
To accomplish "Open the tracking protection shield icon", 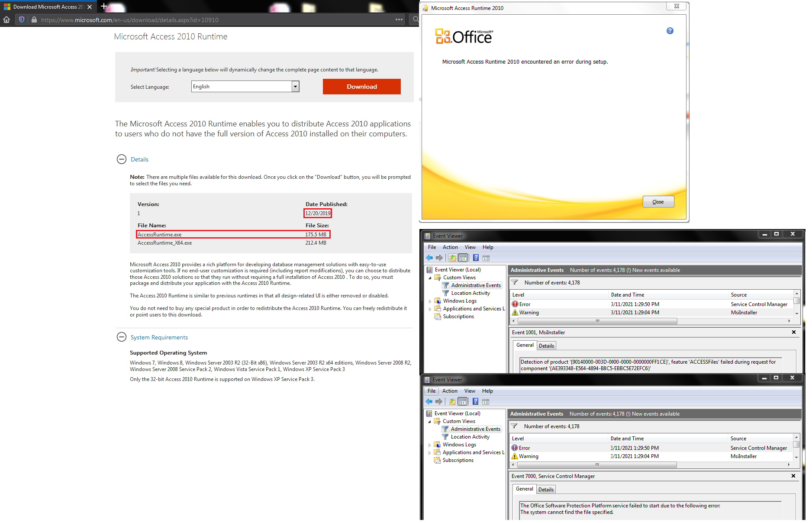I will (x=22, y=20).
